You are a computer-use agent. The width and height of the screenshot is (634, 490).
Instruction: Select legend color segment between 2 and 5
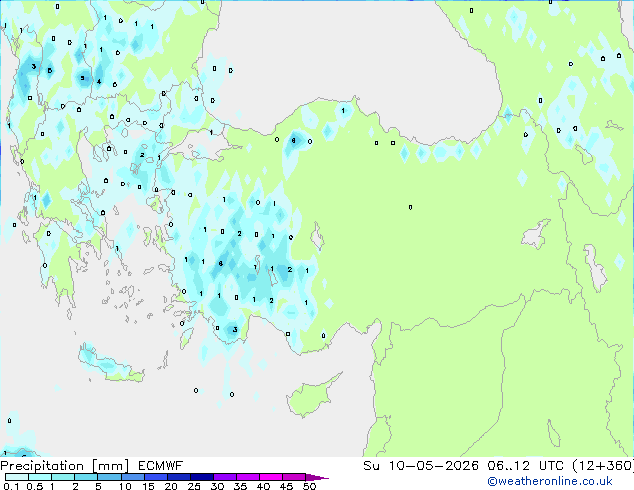pyautogui.click(x=87, y=478)
